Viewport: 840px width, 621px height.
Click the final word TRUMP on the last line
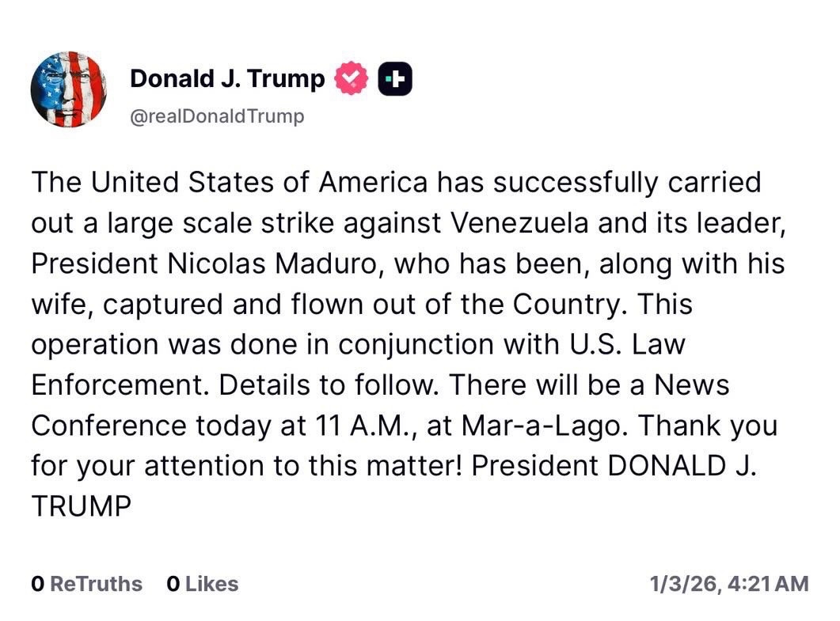tap(81, 507)
